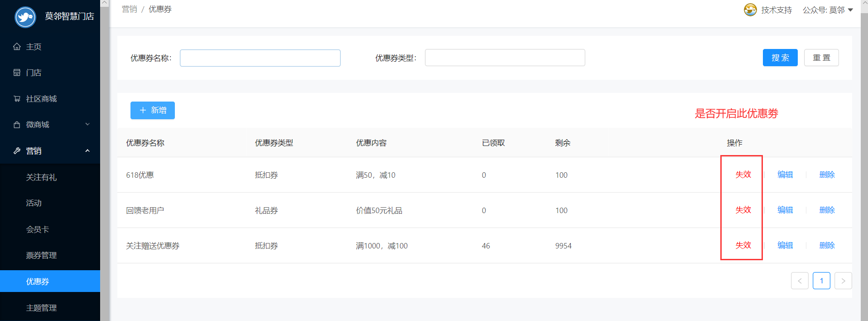868x321 pixels.
Task: Open the 优惠券类型 select box
Action: (505, 58)
